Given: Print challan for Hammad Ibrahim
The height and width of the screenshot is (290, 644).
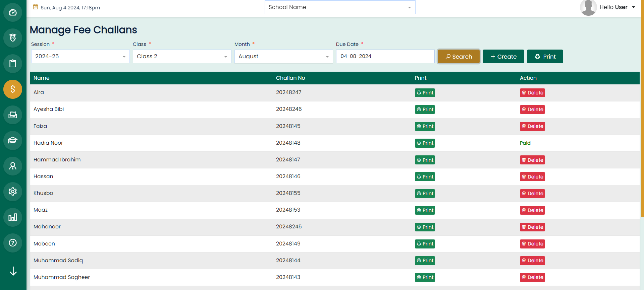Looking at the screenshot, I should coord(425,160).
